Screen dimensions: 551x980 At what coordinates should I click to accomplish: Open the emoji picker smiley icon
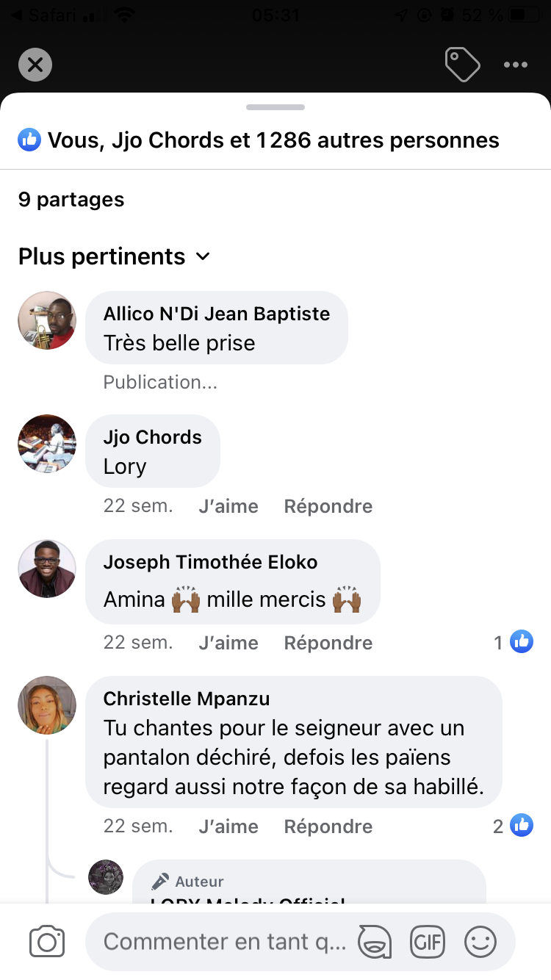(480, 942)
